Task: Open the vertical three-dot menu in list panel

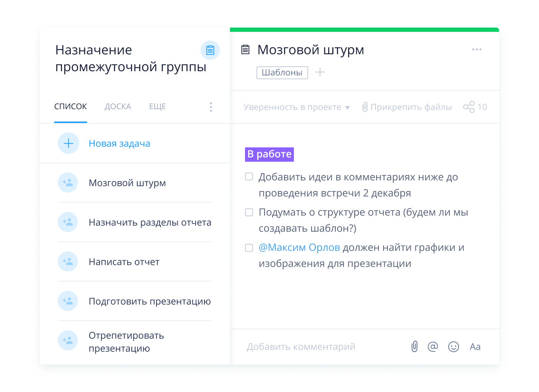Action: tap(211, 107)
